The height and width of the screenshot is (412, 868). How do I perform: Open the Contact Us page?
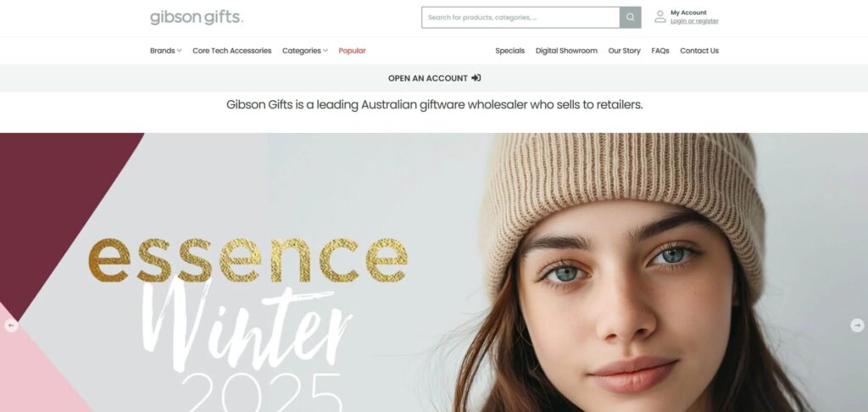coord(699,50)
